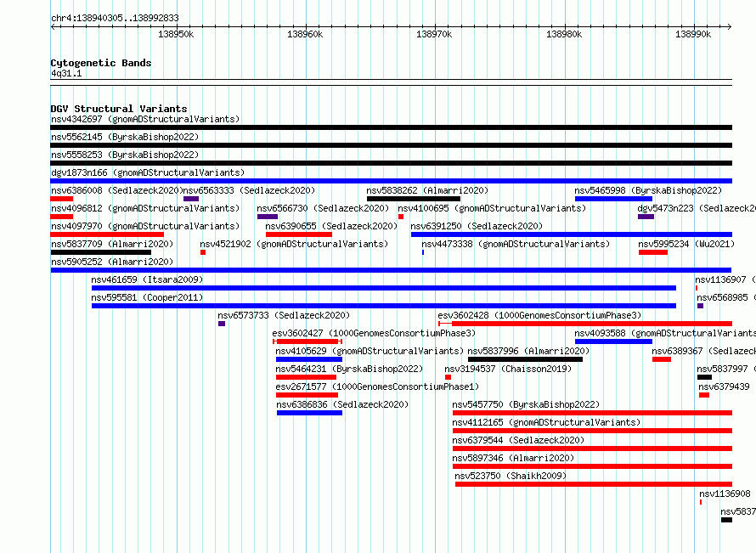The height and width of the screenshot is (553, 756).
Task: Open variant nsv5562145 (ByrskaBishop2022) label
Action: (125, 137)
